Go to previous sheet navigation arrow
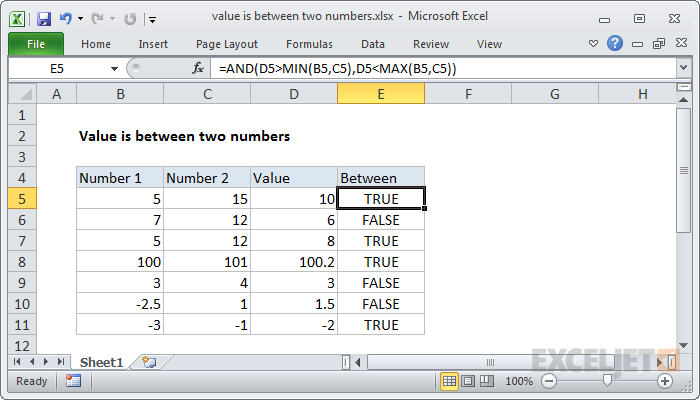This screenshot has height=400, width=700. tap(32, 362)
